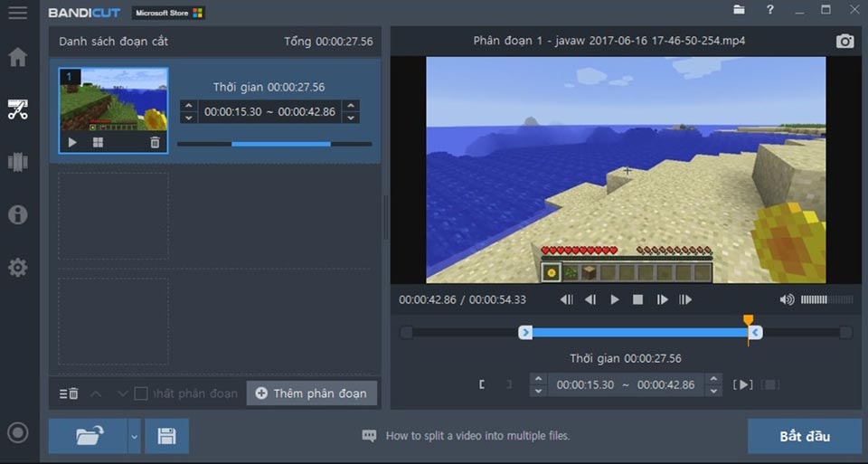Jump to previous keyframe

pos(566,299)
